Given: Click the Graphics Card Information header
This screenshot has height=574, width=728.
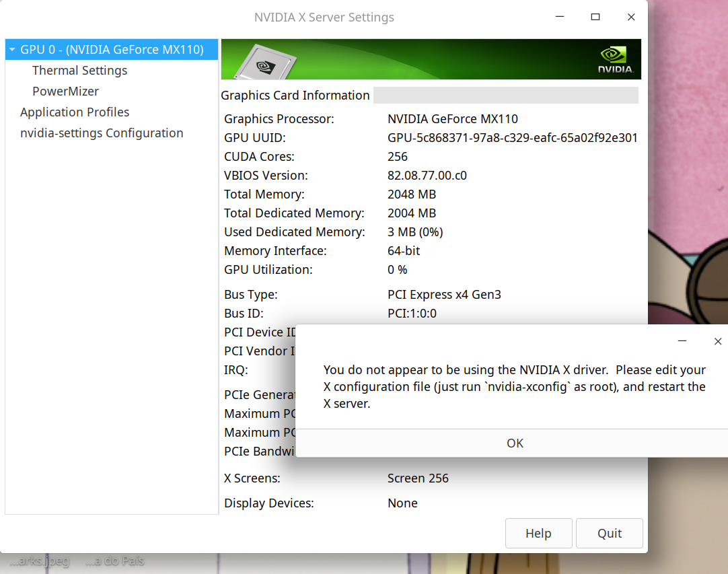Looking at the screenshot, I should pyautogui.click(x=295, y=95).
